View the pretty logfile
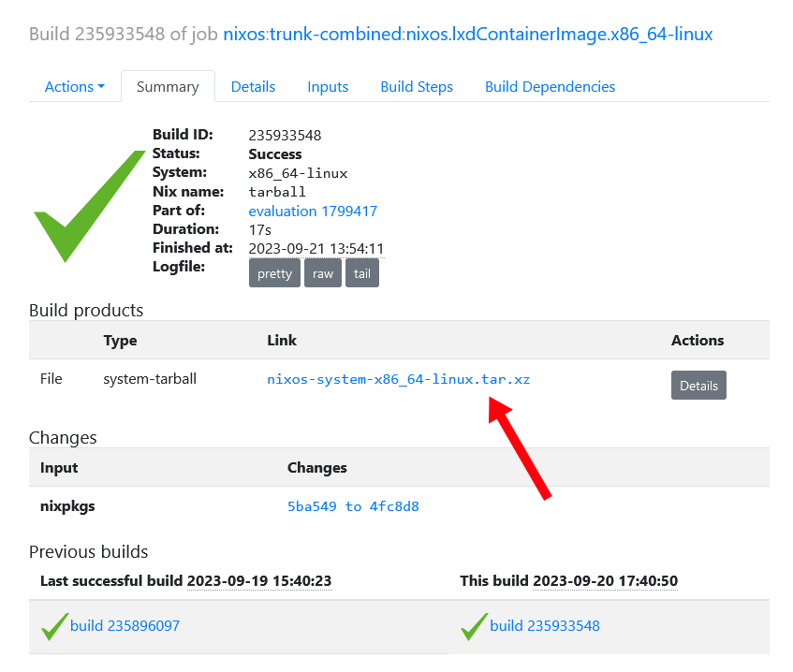This screenshot has width=793, height=672. point(274,273)
